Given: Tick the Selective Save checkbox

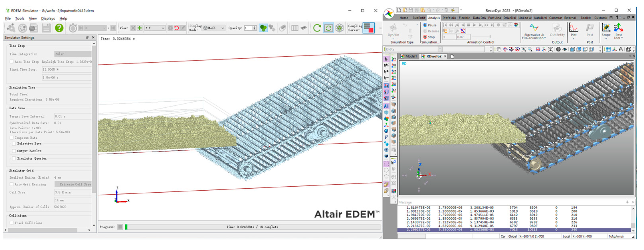Looking at the screenshot, I should (14, 143).
